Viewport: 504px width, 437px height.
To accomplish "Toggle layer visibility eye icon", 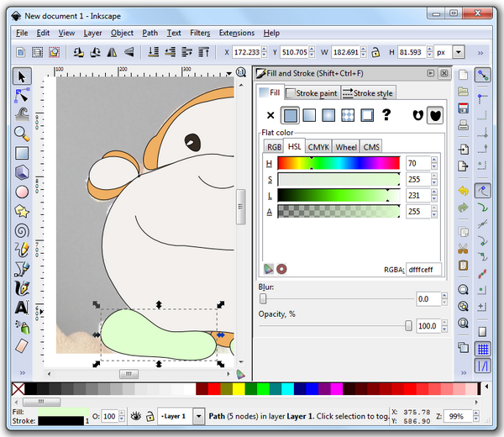I will point(136,417).
